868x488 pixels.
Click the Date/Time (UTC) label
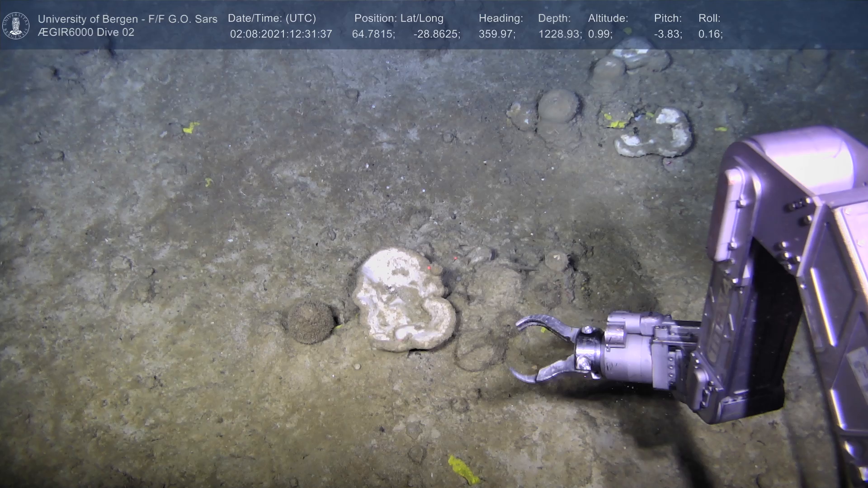tap(272, 19)
